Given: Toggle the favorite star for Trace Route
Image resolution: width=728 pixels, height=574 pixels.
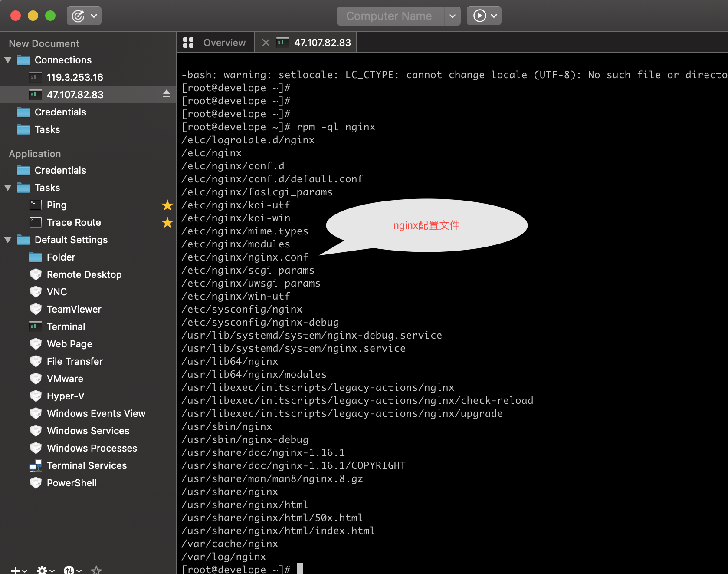Looking at the screenshot, I should (x=167, y=223).
